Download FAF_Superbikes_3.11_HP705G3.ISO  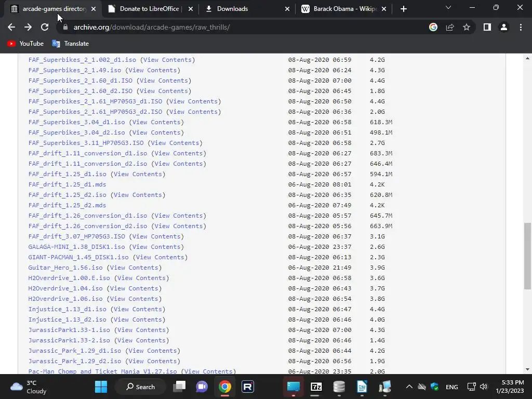(86, 143)
